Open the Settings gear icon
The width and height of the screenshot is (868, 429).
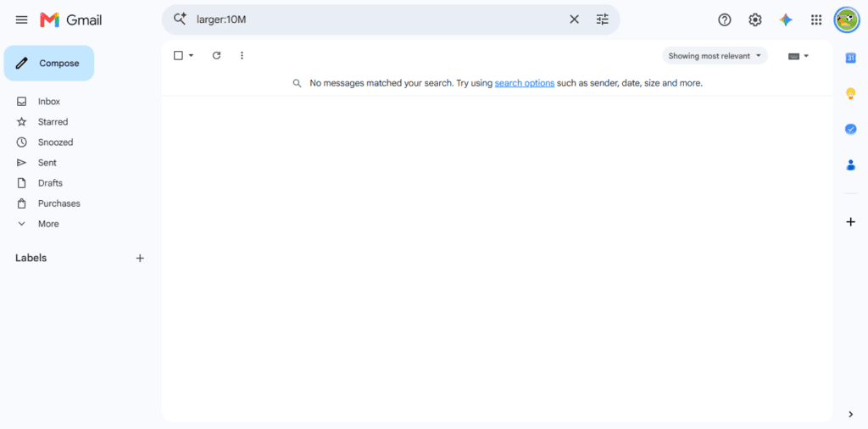pos(755,20)
